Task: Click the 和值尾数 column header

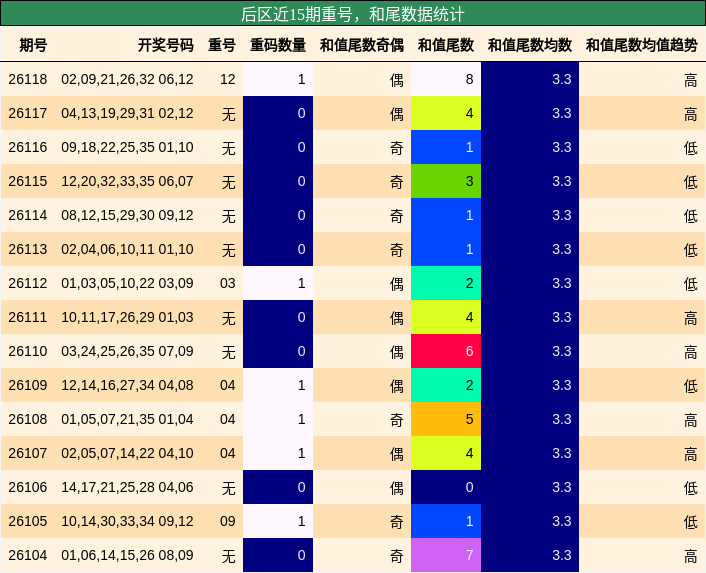Action: (446, 45)
